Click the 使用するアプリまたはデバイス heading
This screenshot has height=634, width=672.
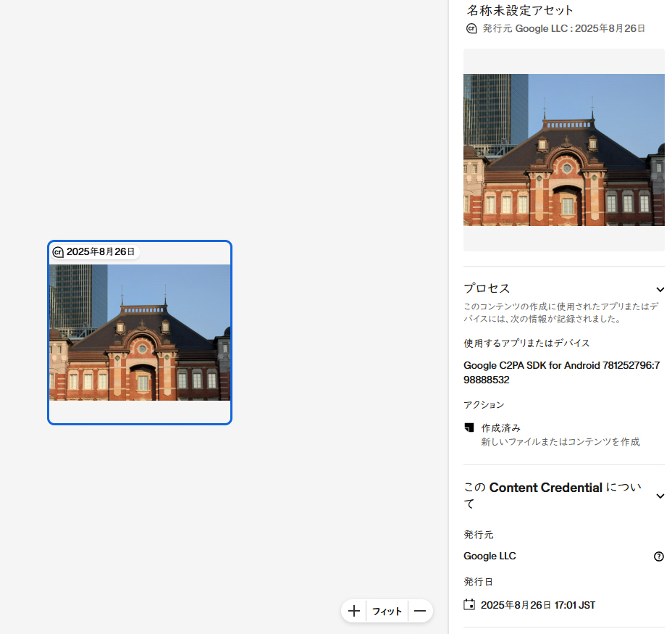pos(528,343)
